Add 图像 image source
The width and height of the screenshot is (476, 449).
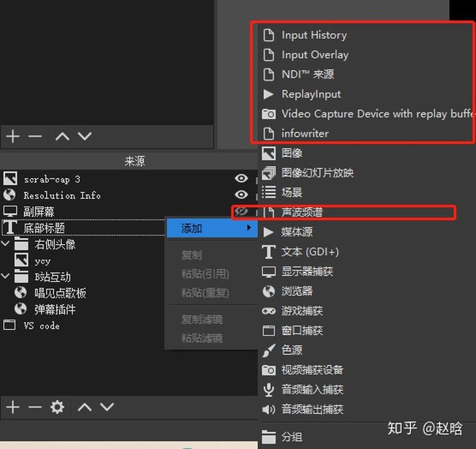tap(367, 153)
